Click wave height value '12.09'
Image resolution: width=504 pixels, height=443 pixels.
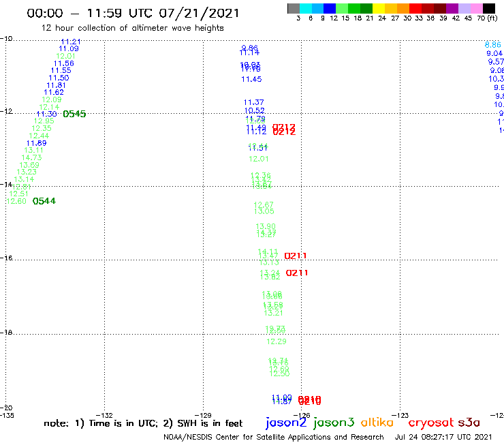52,100
